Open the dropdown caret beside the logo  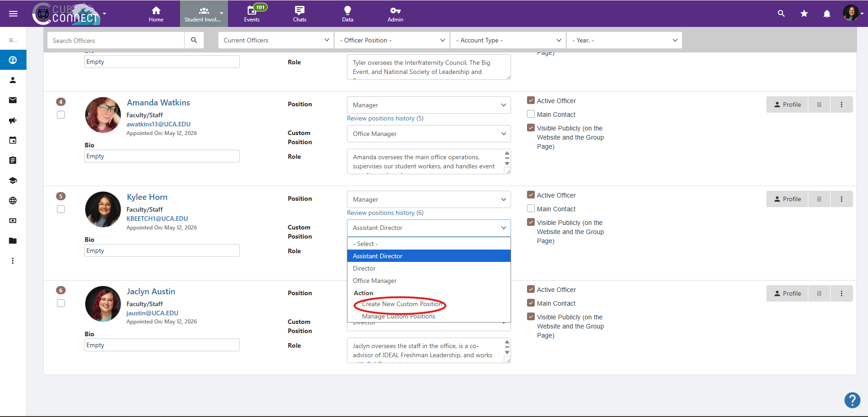point(104,14)
